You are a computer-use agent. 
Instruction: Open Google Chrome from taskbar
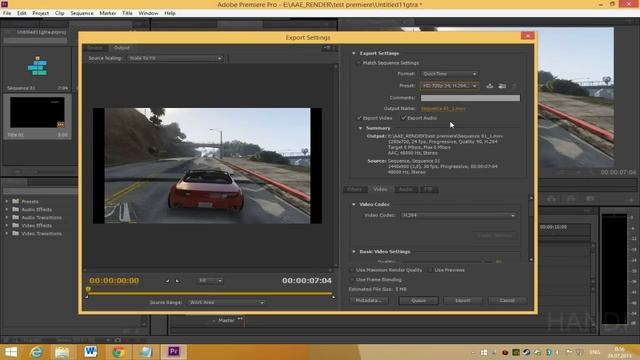(118, 352)
